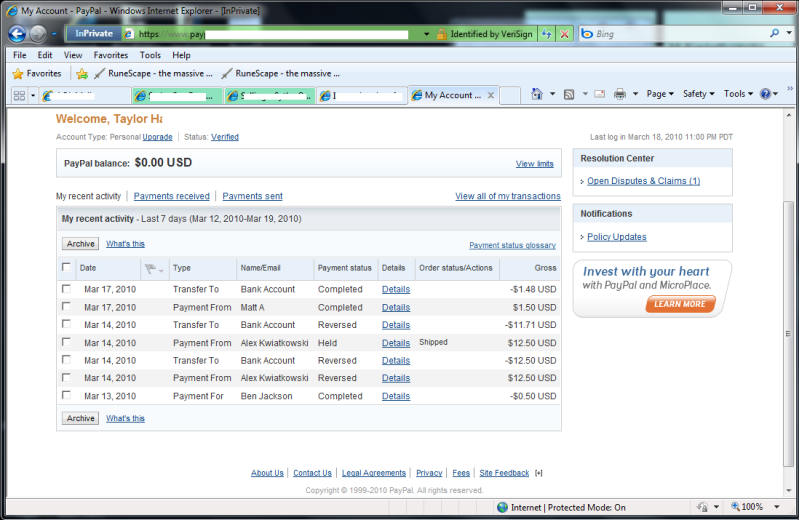Click the page vertical scrollbar thumb
Image resolution: width=799 pixels, height=520 pixels.
click(x=788, y=334)
